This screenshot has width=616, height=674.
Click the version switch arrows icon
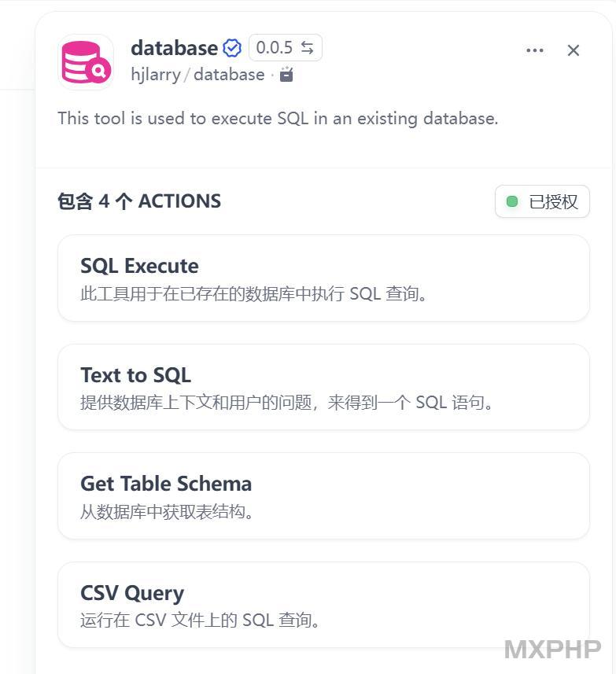click(307, 48)
